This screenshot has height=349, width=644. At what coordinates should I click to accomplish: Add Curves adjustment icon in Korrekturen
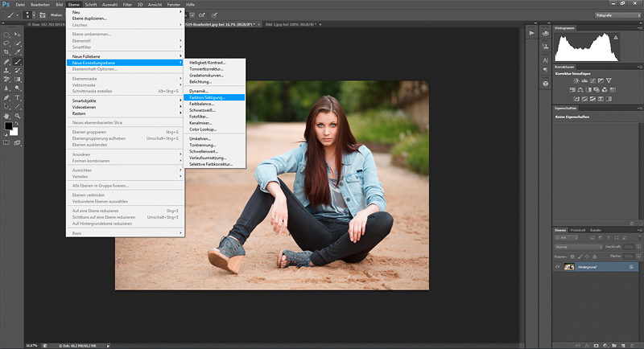click(592, 80)
